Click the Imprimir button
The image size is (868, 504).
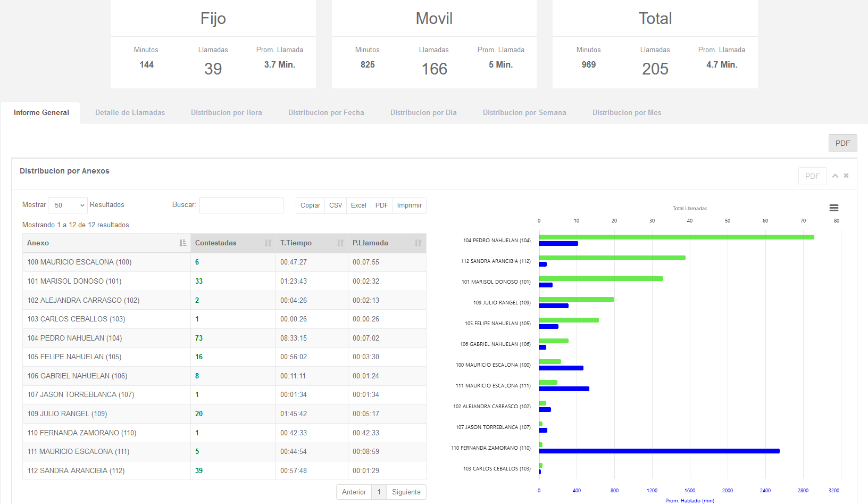point(409,205)
